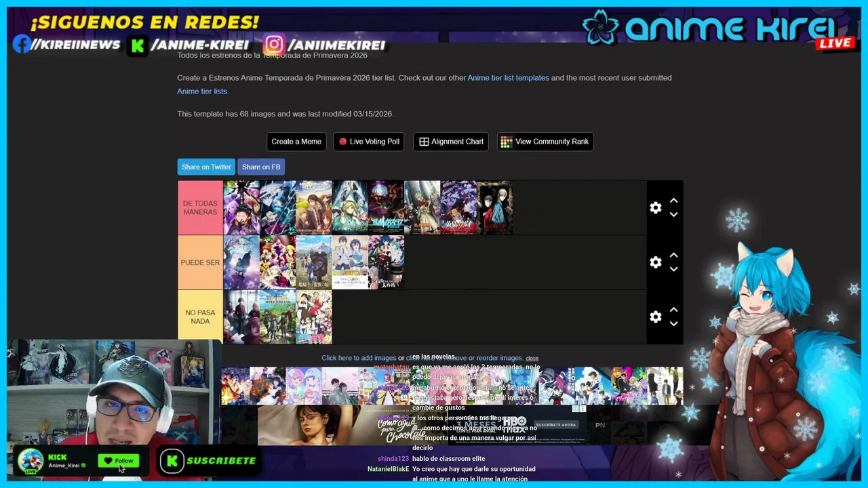Open the Alignment Chart view
The height and width of the screenshot is (488, 868).
tap(451, 142)
